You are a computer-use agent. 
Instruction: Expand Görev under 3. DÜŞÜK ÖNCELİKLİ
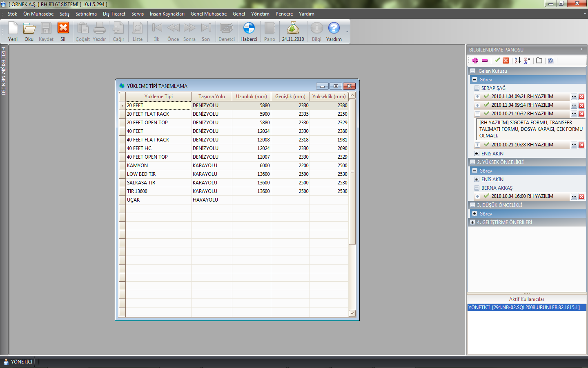tap(475, 214)
